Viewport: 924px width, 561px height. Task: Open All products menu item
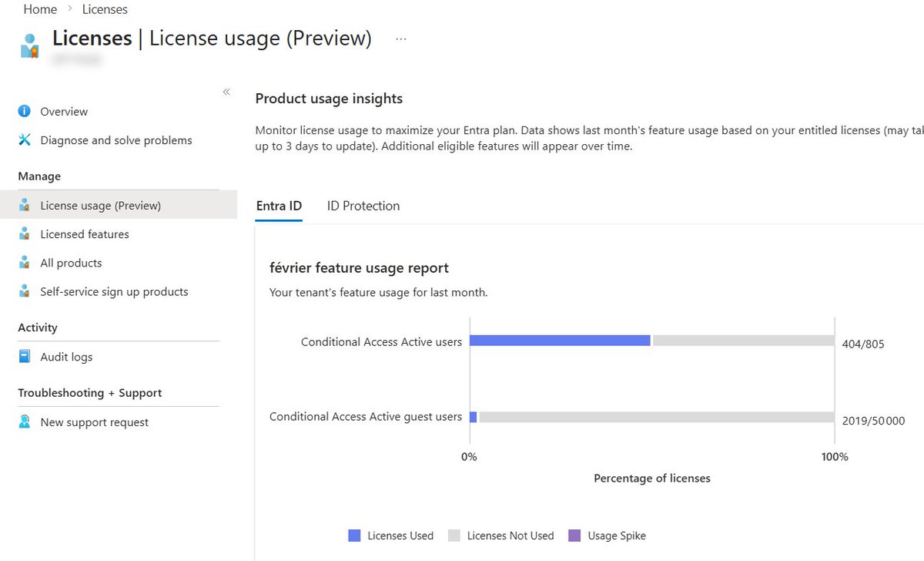point(71,263)
